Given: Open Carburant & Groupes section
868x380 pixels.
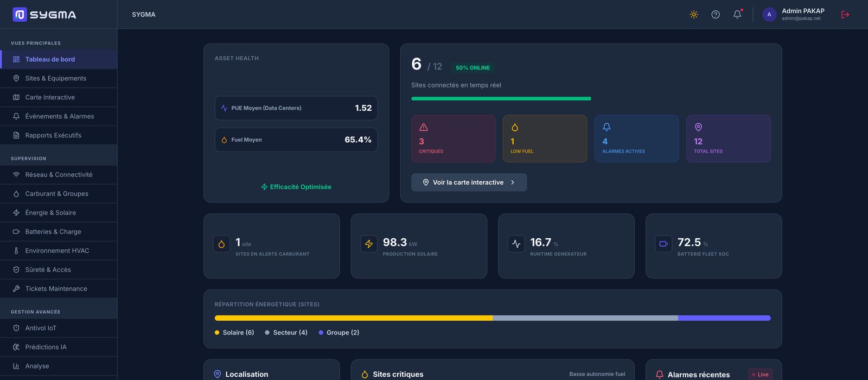Looking at the screenshot, I should point(59,194).
